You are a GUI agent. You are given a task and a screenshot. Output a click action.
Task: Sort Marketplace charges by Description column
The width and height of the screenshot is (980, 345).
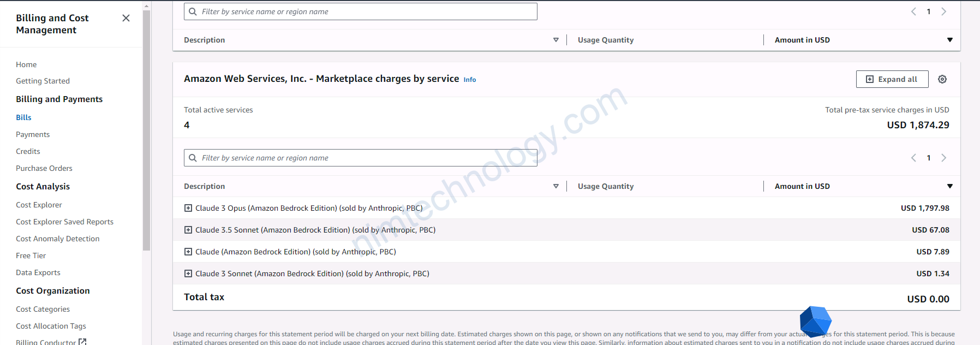pyautogui.click(x=555, y=186)
